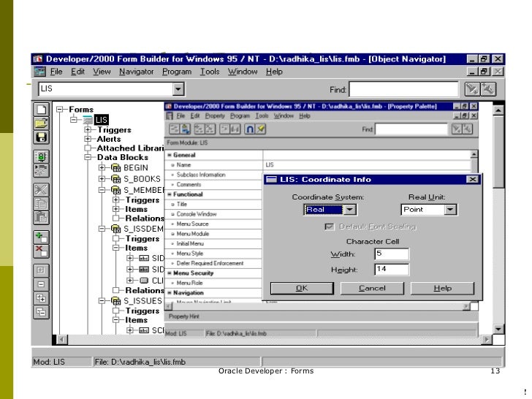Click Find Previous icon beside Object Navigator Find
The height and width of the screenshot is (399, 532).
[488, 89]
